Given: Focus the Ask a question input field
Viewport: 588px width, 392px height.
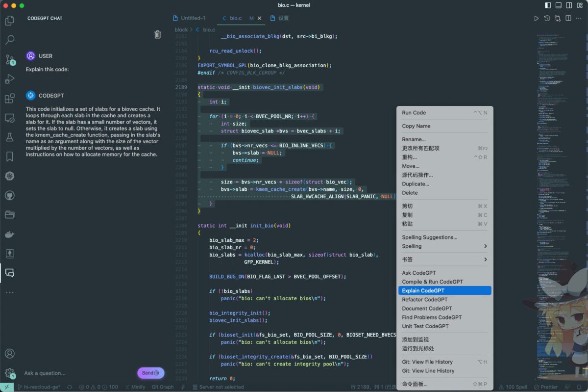Looking at the screenshot, I should click(x=78, y=373).
